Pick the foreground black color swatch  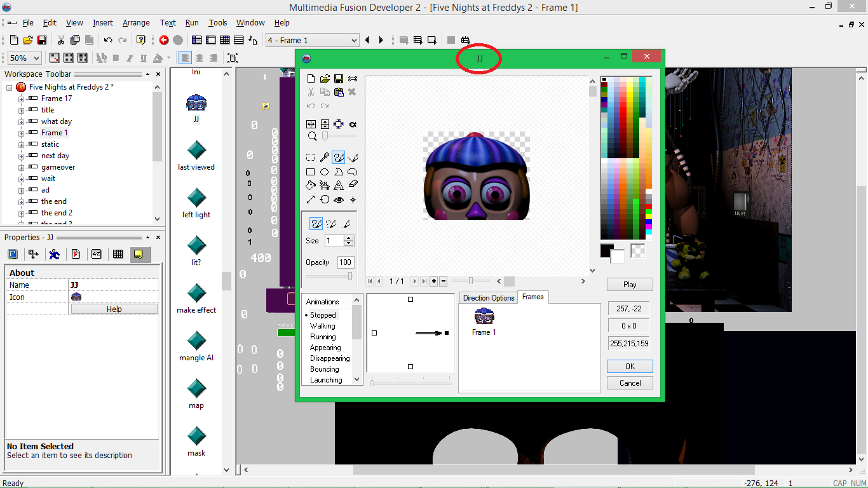[607, 250]
